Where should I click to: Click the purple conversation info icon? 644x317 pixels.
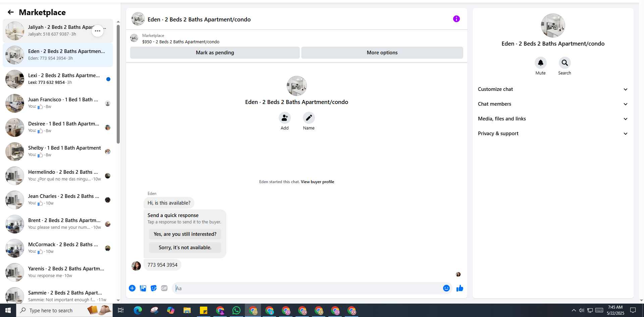[x=456, y=19]
